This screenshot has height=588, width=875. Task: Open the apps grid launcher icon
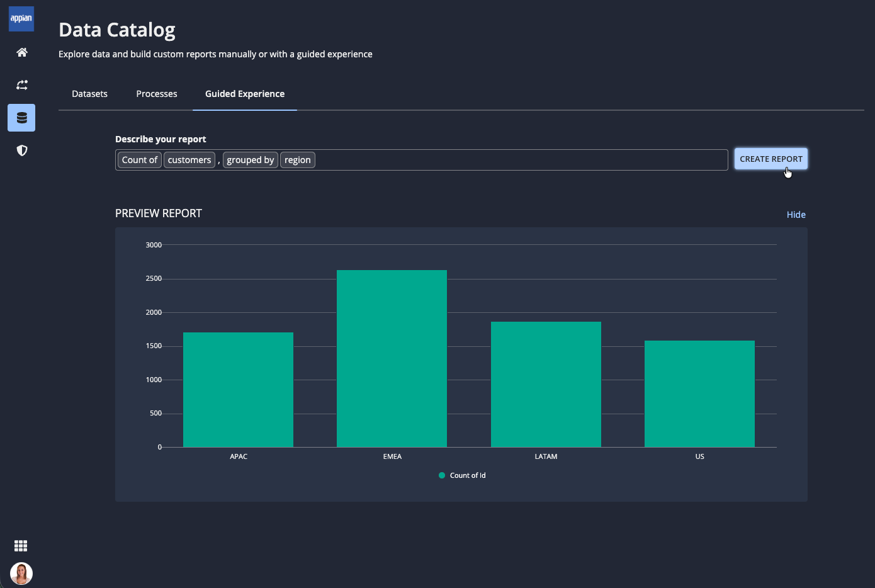21,546
